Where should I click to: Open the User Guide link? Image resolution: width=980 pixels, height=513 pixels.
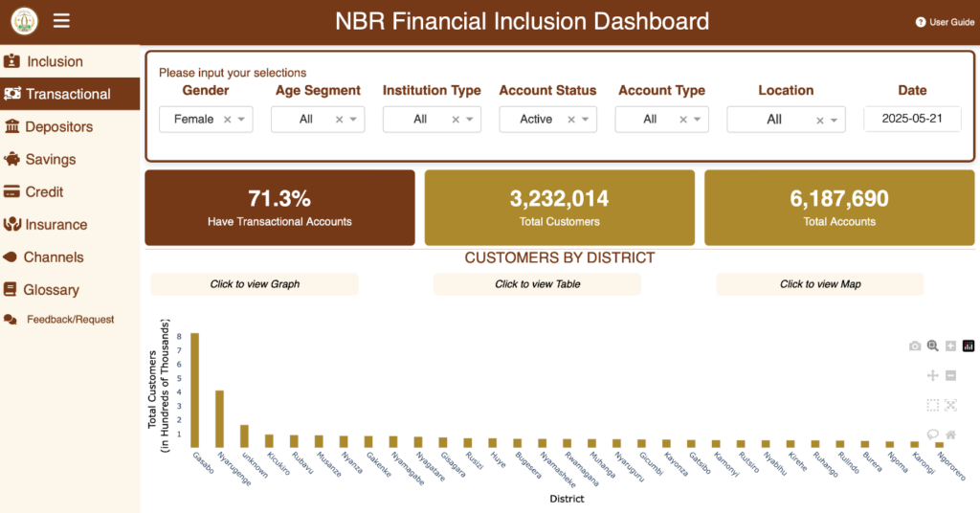[946, 22]
